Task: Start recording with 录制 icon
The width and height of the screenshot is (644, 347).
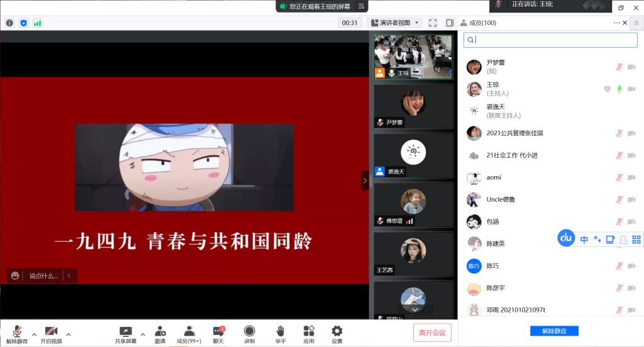Action: [250, 333]
